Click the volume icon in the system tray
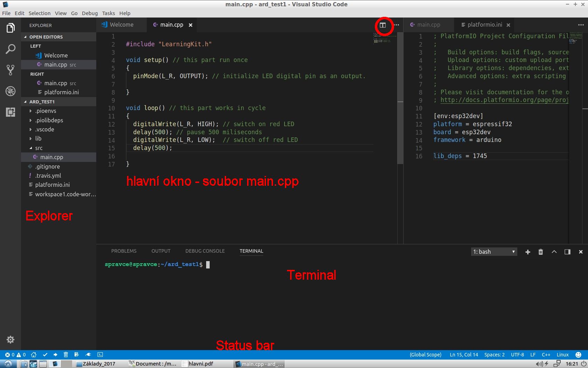 pyautogui.click(x=539, y=364)
